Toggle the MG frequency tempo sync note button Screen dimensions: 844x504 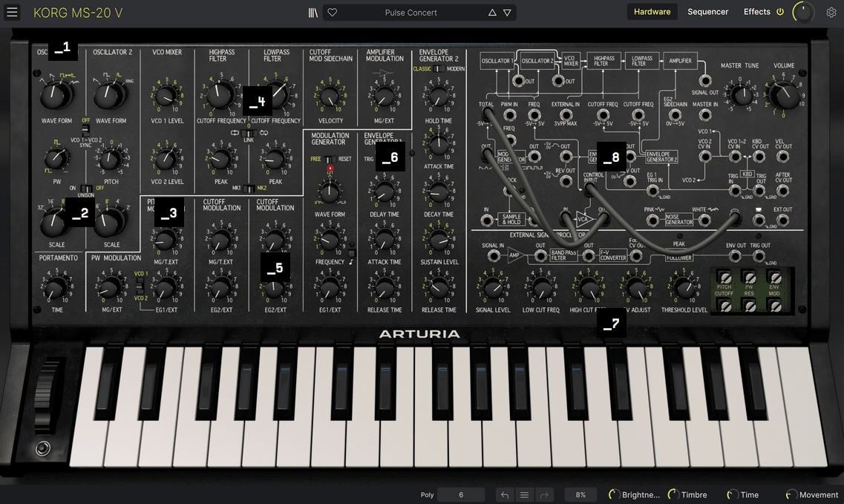[351, 252]
